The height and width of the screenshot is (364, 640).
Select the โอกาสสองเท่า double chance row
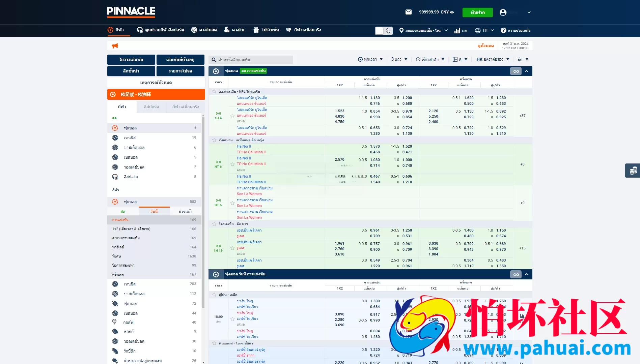click(154, 265)
